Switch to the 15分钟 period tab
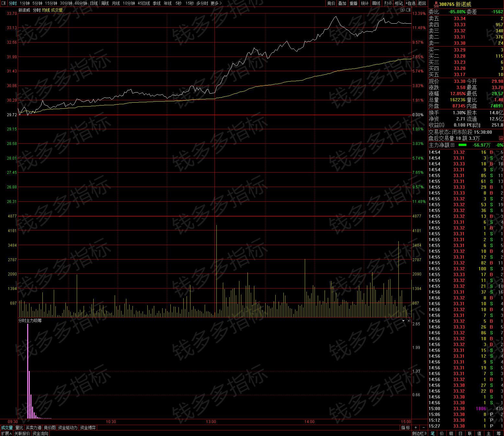This screenshot has height=436, width=504. tap(51, 3)
